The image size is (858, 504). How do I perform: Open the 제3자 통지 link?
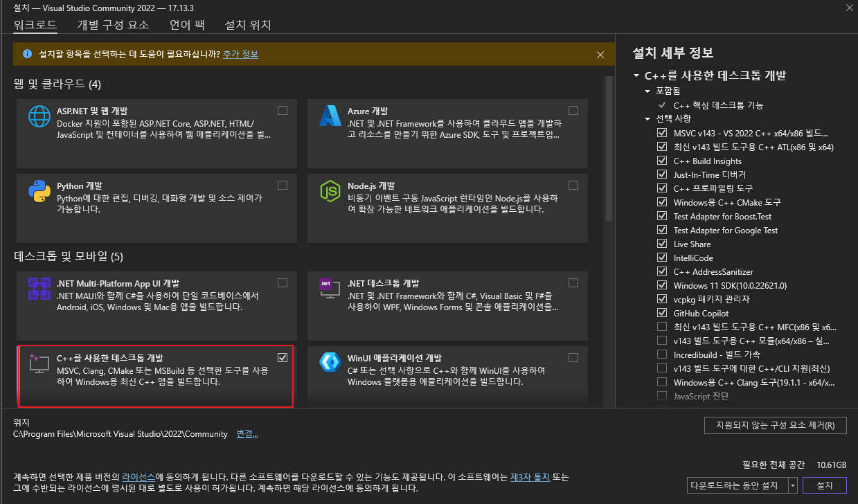pos(530,477)
